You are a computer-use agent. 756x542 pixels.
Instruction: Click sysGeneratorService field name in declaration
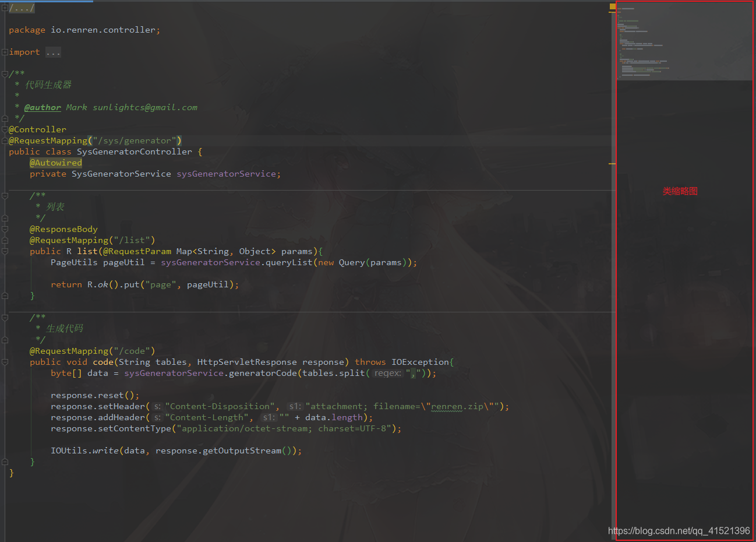[x=226, y=174]
